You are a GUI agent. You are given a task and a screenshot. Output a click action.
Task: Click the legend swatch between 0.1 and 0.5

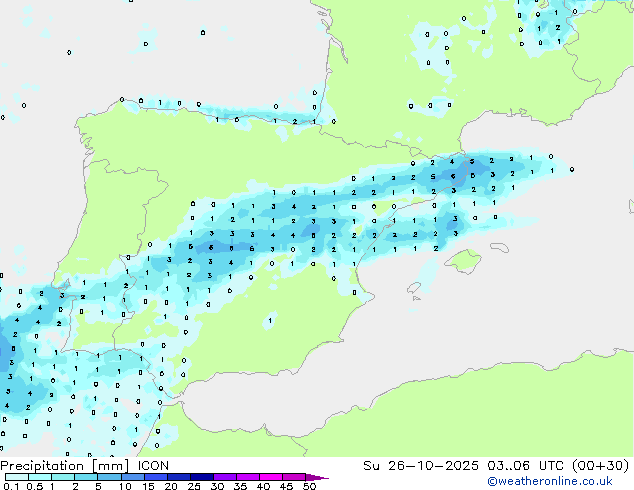[17, 477]
